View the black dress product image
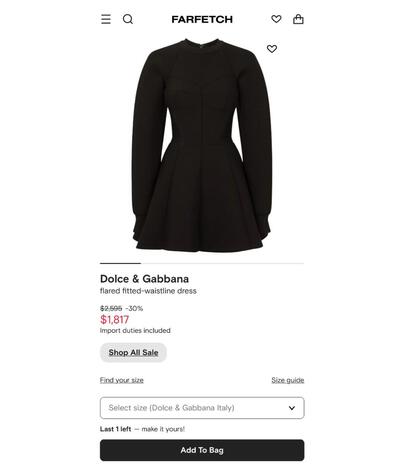This screenshot has height=474, width=400. tap(202, 145)
